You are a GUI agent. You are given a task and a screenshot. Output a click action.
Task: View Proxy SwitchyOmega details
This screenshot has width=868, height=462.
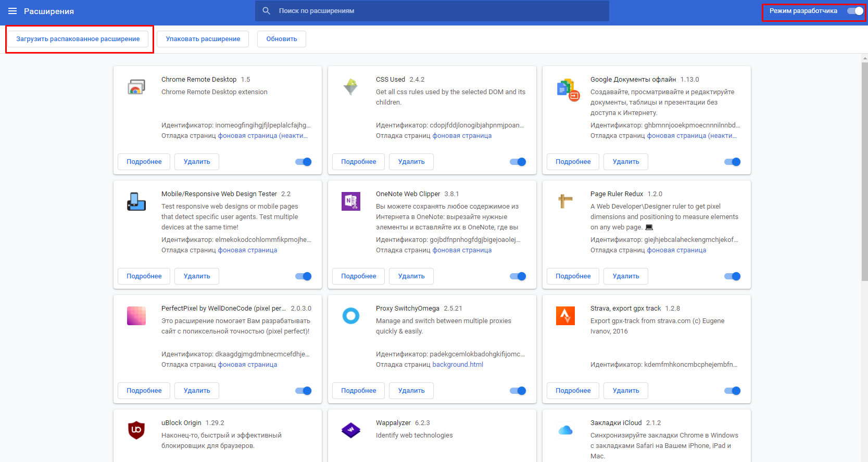[x=359, y=391]
